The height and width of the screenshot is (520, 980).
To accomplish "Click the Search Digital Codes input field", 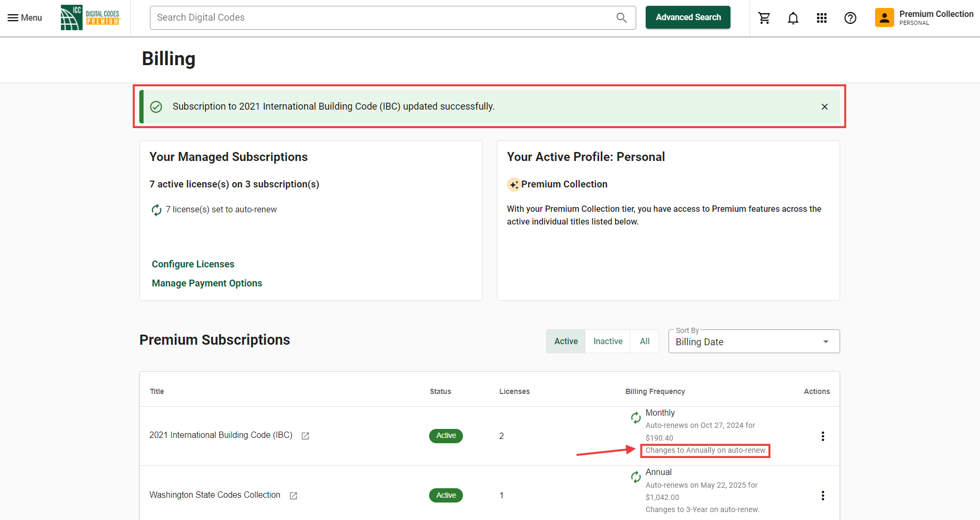I will click(381, 17).
